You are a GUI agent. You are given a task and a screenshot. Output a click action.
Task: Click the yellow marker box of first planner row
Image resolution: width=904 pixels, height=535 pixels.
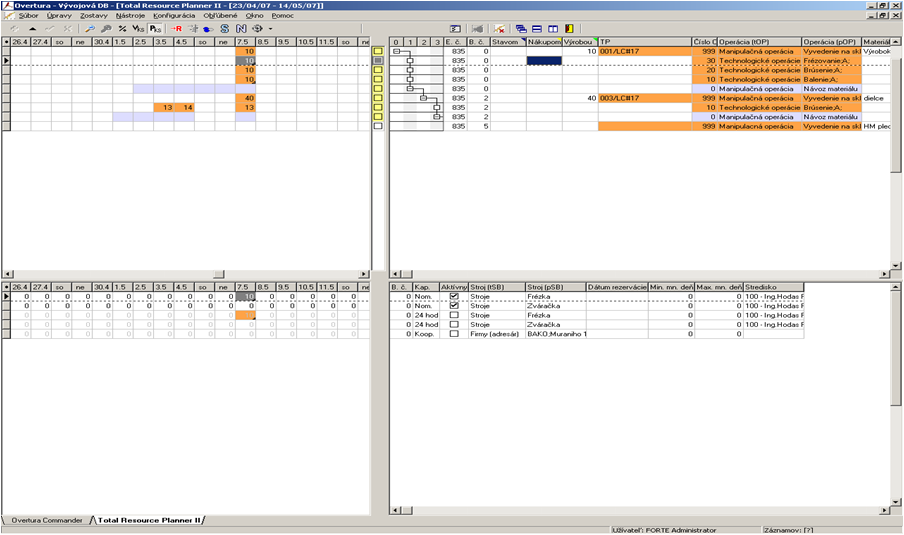coord(378,51)
